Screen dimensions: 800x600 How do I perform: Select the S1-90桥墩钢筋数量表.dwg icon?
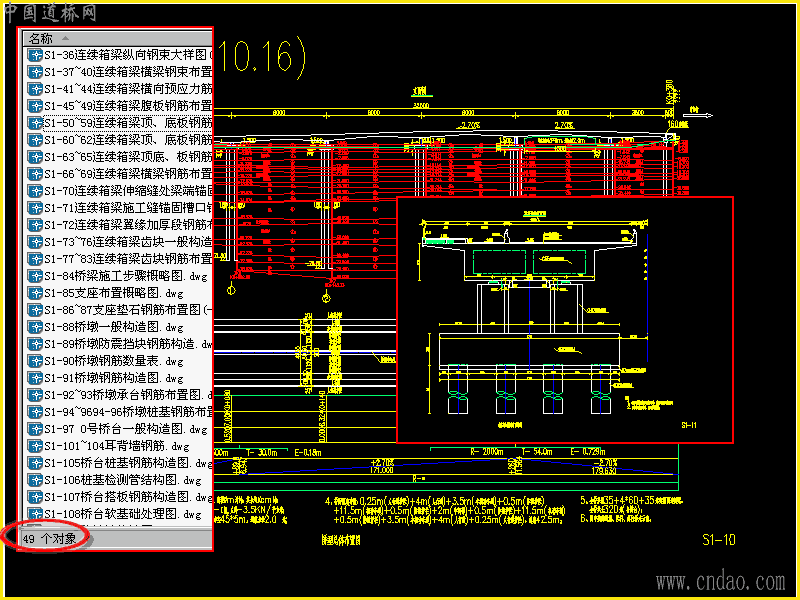pyautogui.click(x=35, y=361)
